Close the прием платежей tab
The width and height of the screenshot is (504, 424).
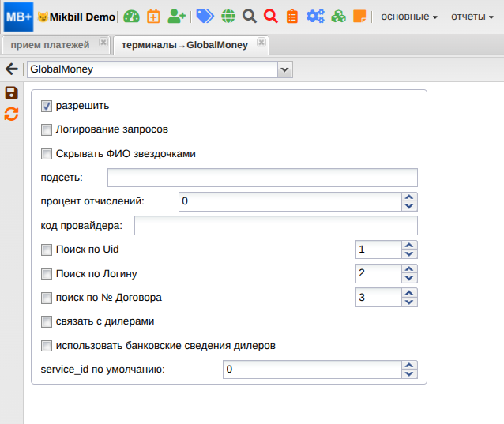pyautogui.click(x=103, y=43)
